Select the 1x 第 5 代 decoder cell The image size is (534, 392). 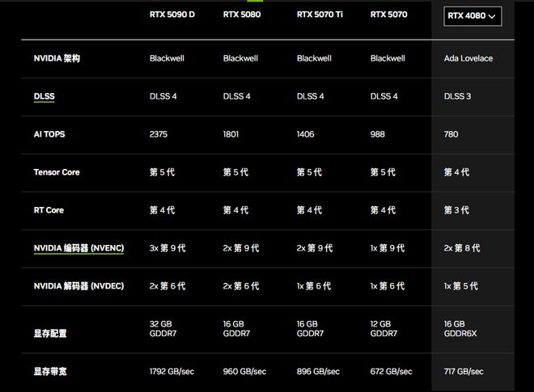461,286
